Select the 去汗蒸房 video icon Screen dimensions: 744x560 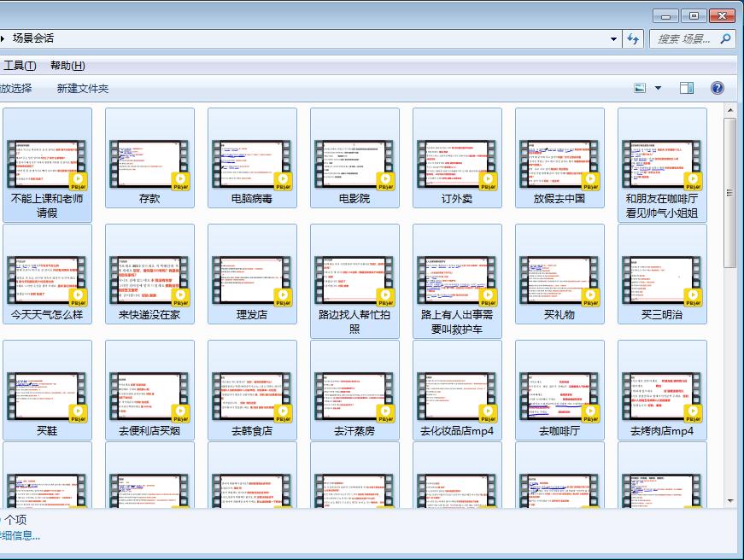(354, 396)
